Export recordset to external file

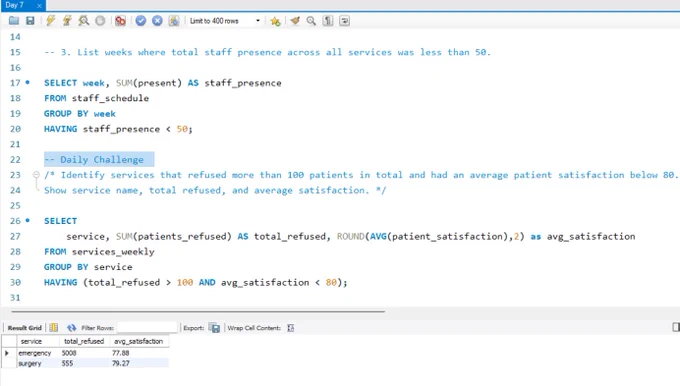(214, 328)
